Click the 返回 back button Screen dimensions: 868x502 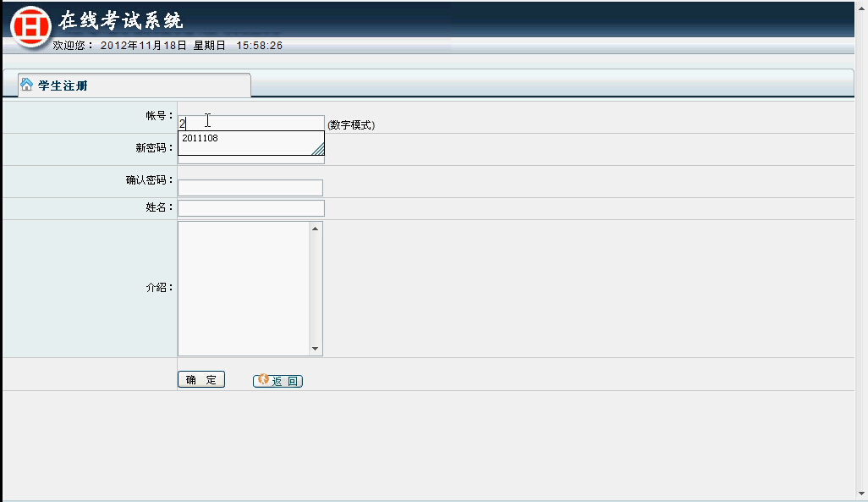(277, 381)
